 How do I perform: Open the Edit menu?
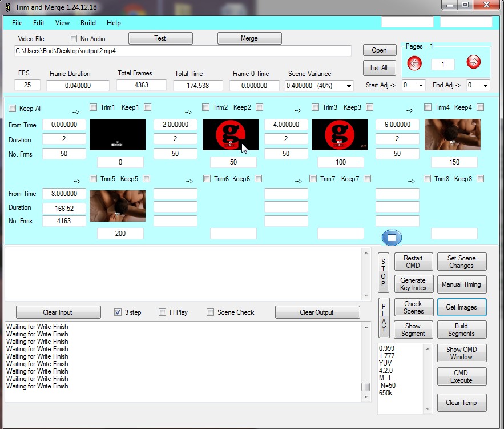coord(39,23)
